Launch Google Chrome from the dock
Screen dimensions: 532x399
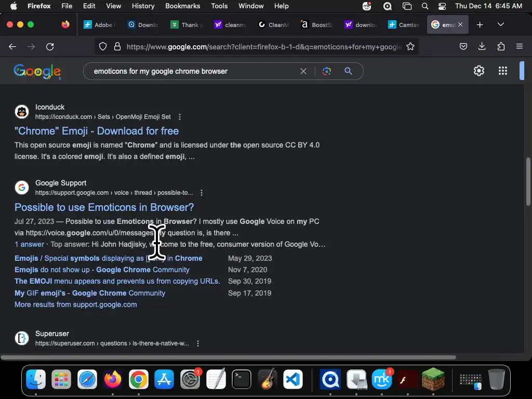pyautogui.click(x=138, y=379)
